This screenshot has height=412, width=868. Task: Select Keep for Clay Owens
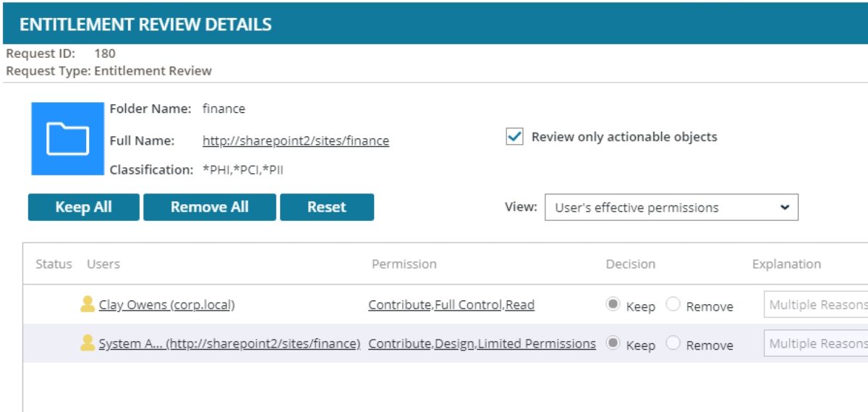[x=613, y=305]
